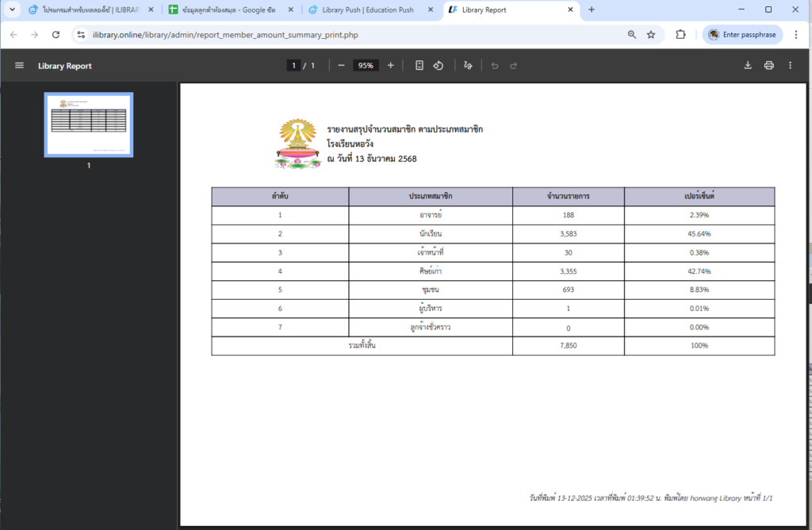
Task: Download the Library Report PDF
Action: point(748,66)
